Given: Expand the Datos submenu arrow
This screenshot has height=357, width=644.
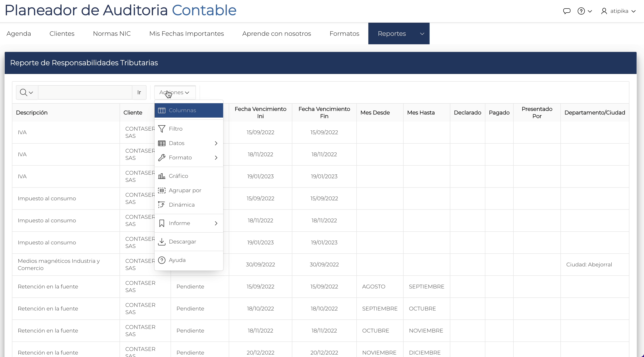Looking at the screenshot, I should 216,143.
